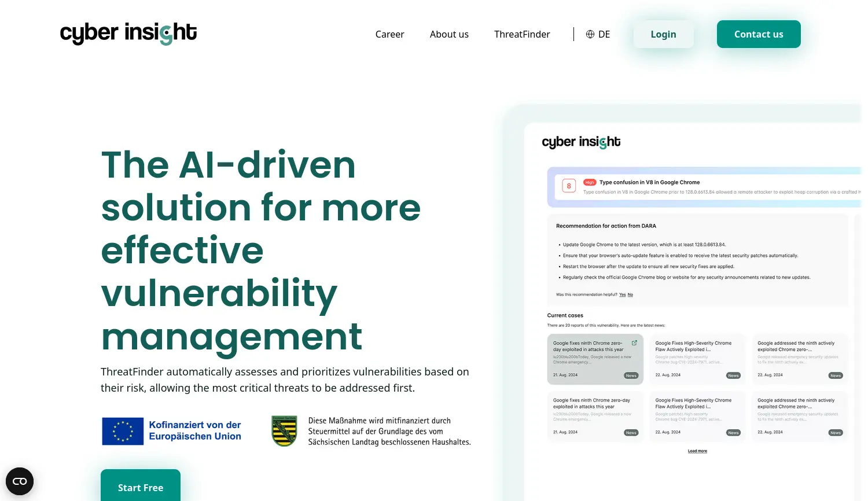The height and width of the screenshot is (501, 868).
Task: Mark the recommendation as not helpful with No
Action: click(630, 294)
